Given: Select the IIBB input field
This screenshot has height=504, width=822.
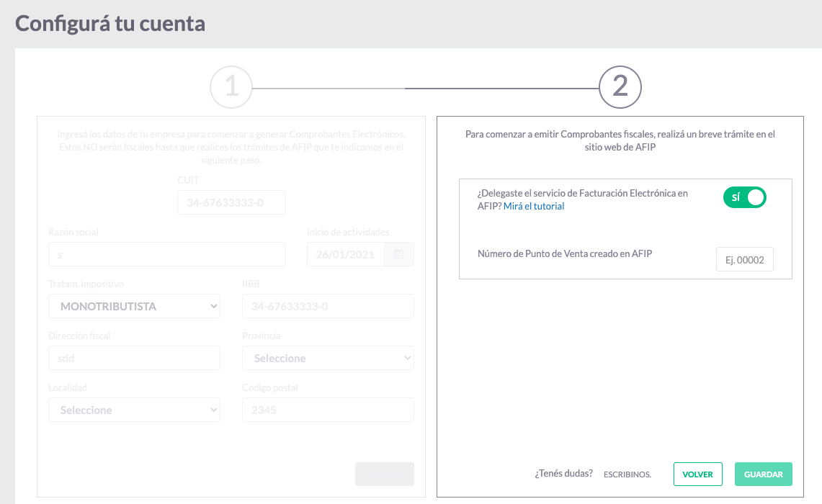Looking at the screenshot, I should [x=328, y=306].
